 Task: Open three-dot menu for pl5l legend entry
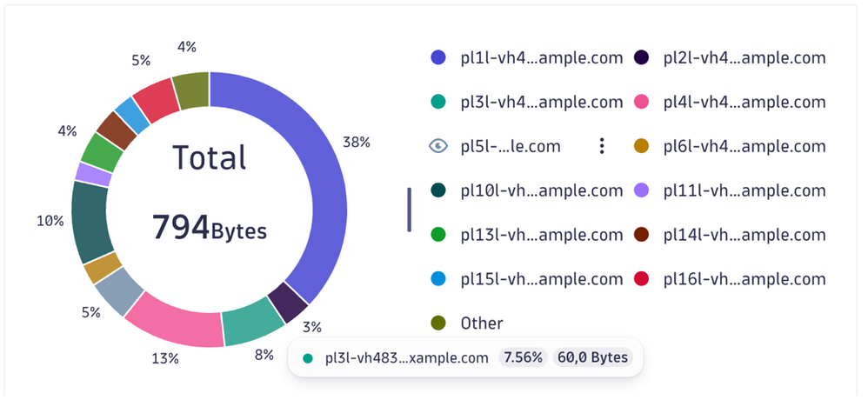pos(601,146)
